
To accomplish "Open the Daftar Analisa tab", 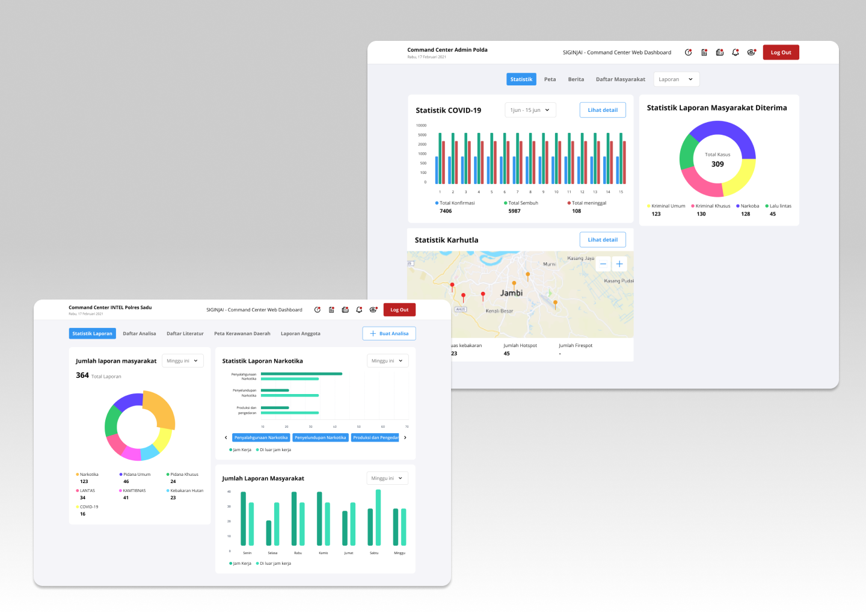I will coord(140,334).
